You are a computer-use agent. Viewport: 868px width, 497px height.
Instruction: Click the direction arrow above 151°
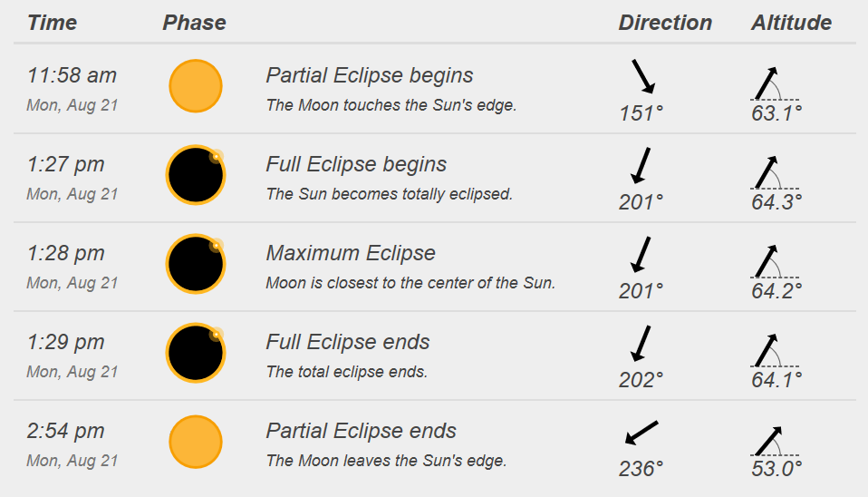(x=643, y=76)
